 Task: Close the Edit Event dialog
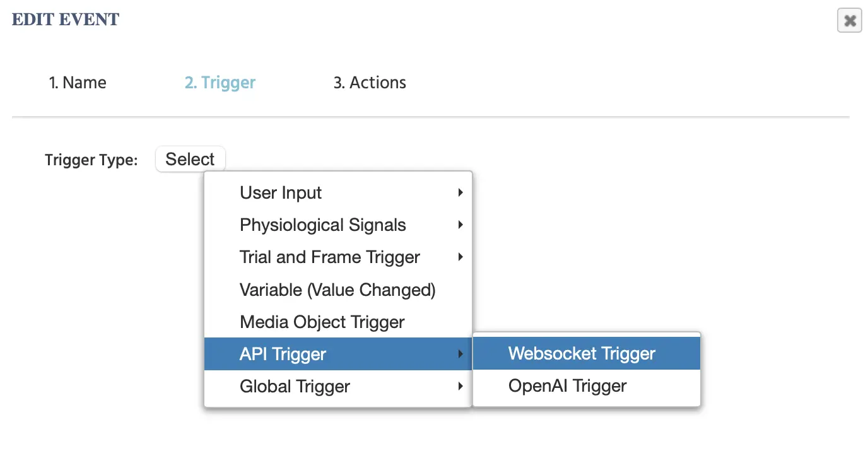pyautogui.click(x=849, y=21)
